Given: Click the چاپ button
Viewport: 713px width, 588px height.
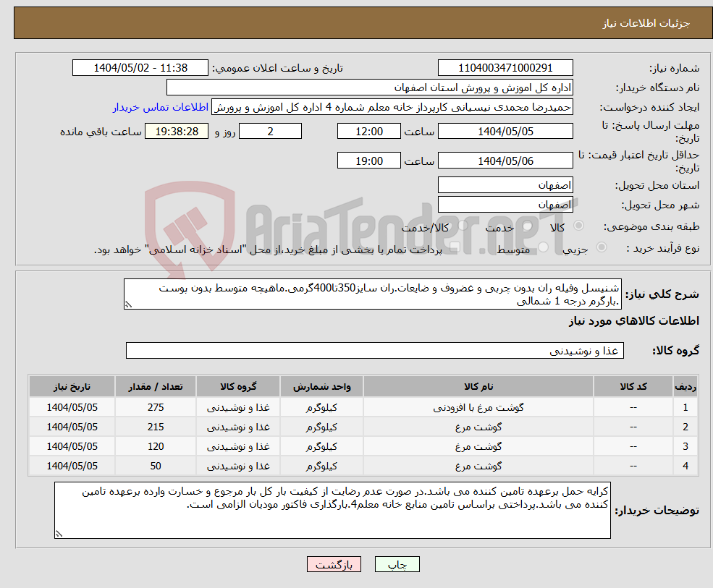Looking at the screenshot, I should coord(397,564).
